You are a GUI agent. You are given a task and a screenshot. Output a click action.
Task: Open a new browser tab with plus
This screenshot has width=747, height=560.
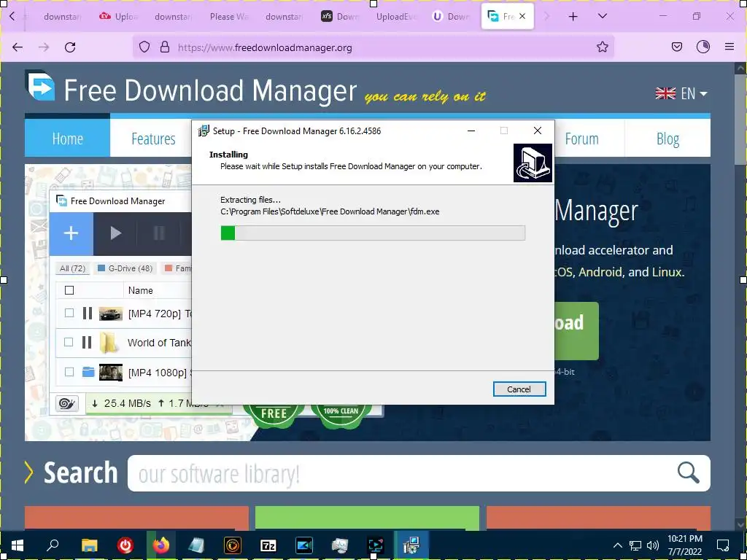tap(573, 17)
